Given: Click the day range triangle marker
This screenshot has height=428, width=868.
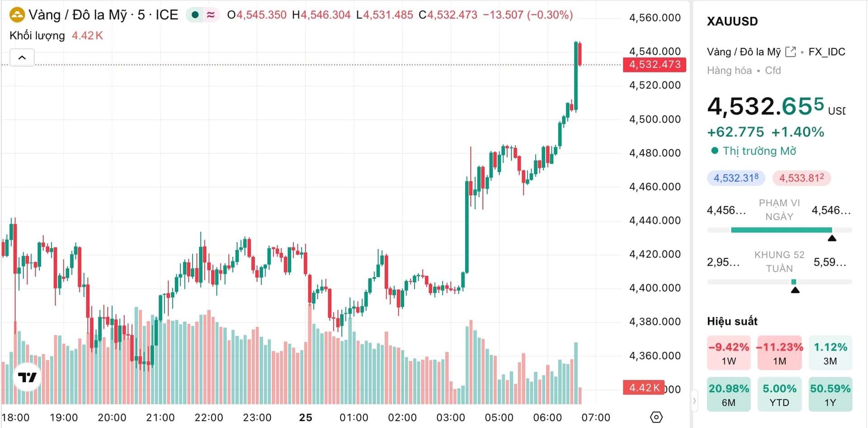Looking at the screenshot, I should pyautogui.click(x=831, y=238).
